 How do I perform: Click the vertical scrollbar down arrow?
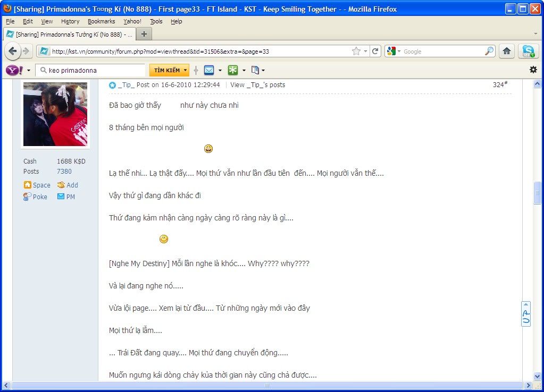tap(537, 377)
